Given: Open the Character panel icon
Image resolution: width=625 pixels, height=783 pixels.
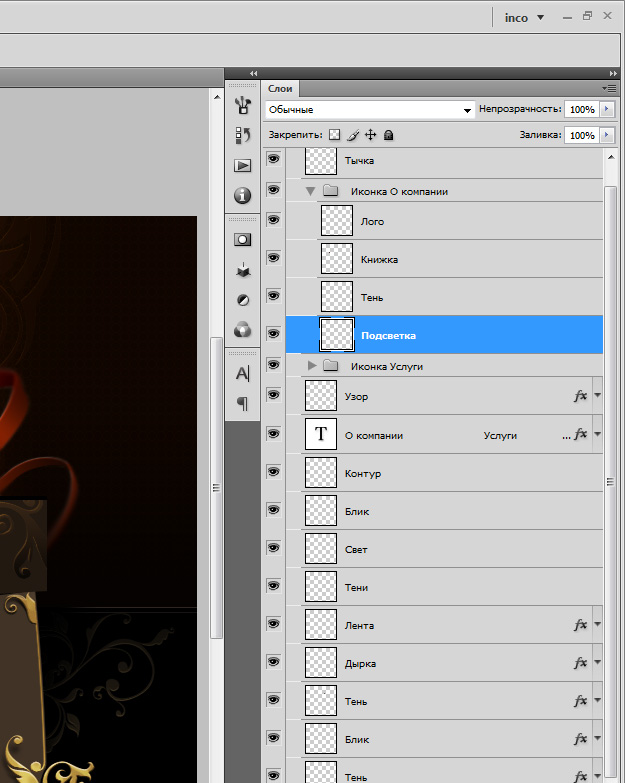Looking at the screenshot, I should [242, 374].
